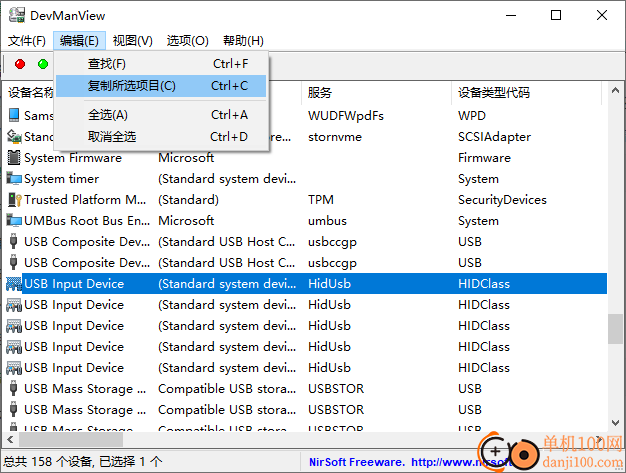The image size is (626, 473).
Task: Choose 复制所选项目(C) menu entry
Action: [161, 86]
